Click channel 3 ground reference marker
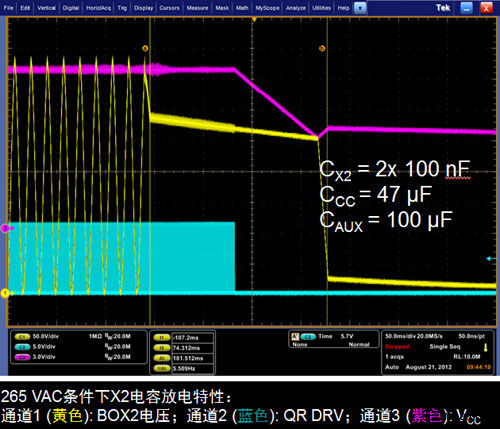The image size is (500, 429). (6, 228)
